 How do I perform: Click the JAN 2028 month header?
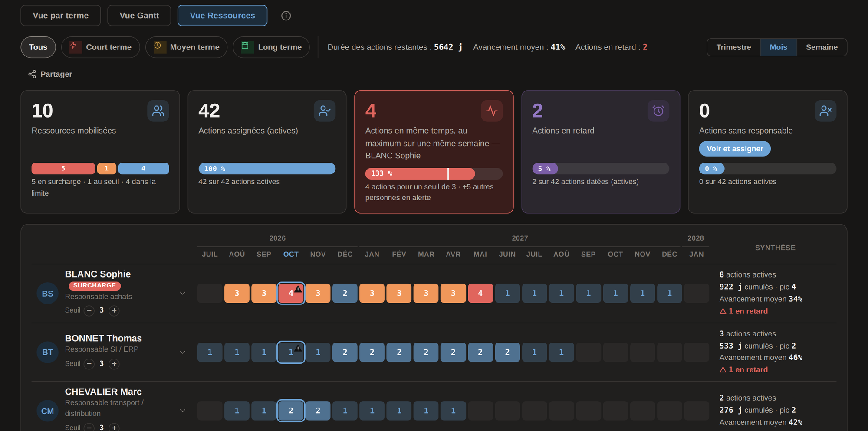coord(697,255)
